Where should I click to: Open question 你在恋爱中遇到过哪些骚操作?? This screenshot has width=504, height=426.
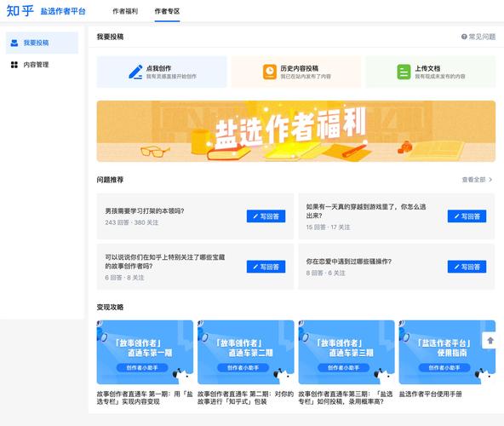(x=349, y=262)
